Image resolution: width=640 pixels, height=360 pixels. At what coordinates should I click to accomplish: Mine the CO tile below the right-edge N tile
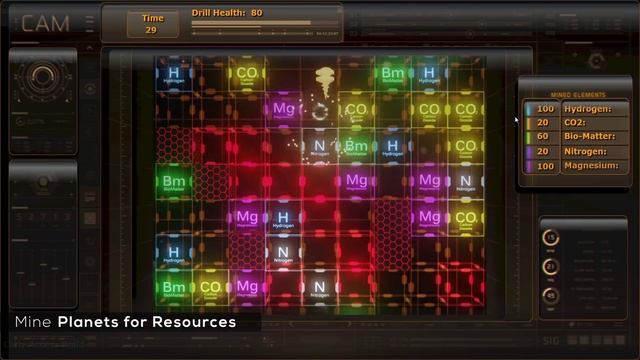[x=466, y=218]
